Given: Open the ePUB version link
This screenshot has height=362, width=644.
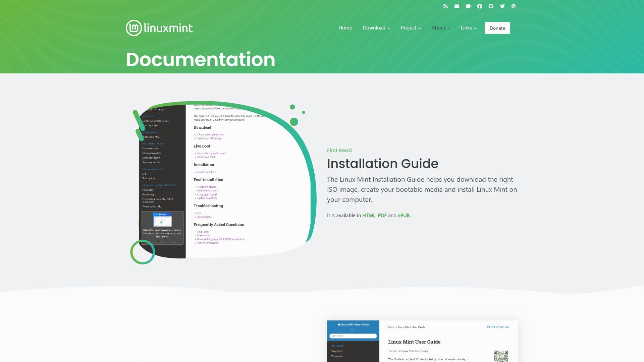Looking at the screenshot, I should coord(404,216).
